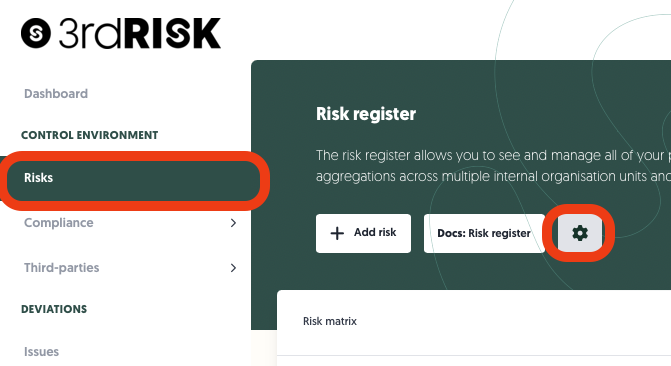Click the risk register description paragraph
Viewport: 671px width, 366px height.
pos(493,166)
